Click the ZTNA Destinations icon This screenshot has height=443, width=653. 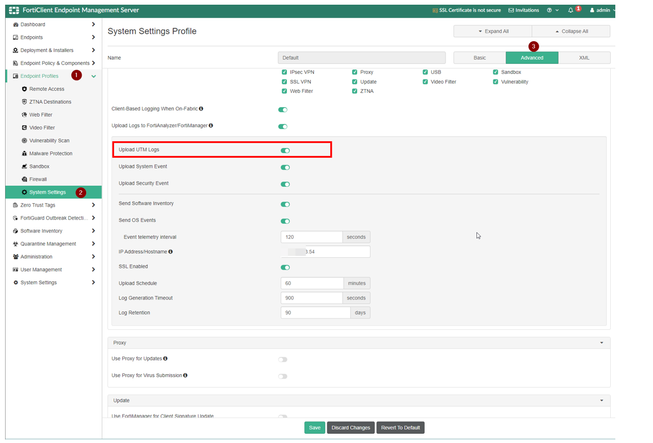point(24,102)
